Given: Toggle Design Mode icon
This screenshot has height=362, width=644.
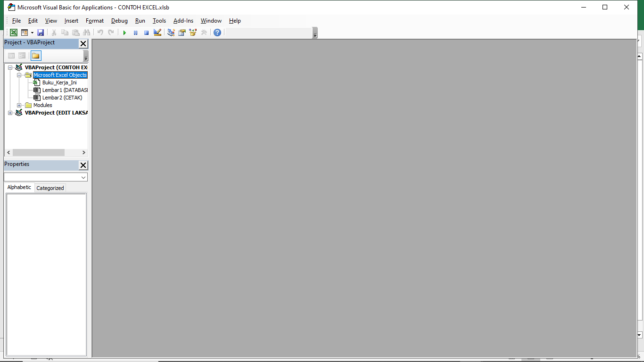Looking at the screenshot, I should pyautogui.click(x=157, y=33).
